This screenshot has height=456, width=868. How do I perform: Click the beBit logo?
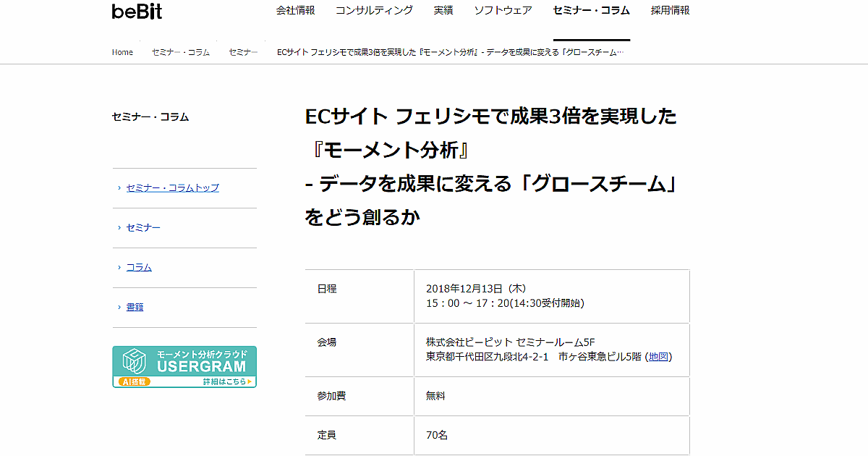pos(137,12)
